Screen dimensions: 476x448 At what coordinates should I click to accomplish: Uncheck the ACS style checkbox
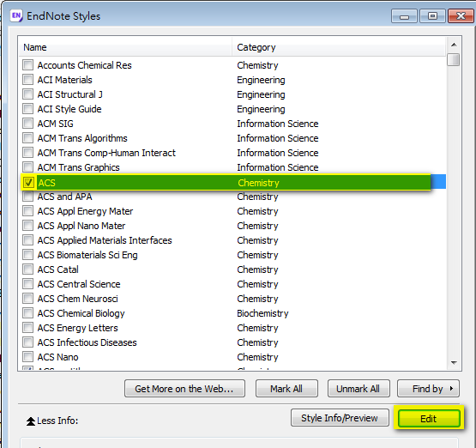28,183
